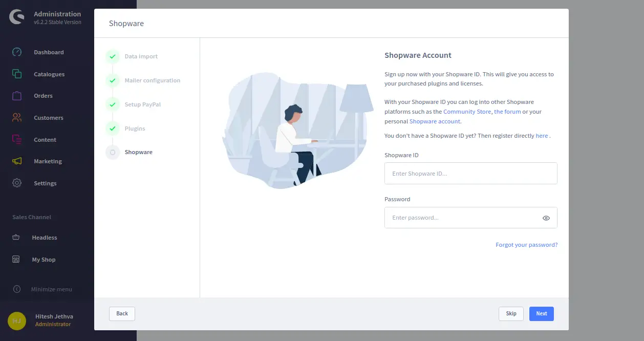Open the Customers menu item
The height and width of the screenshot is (341, 644).
click(x=49, y=118)
